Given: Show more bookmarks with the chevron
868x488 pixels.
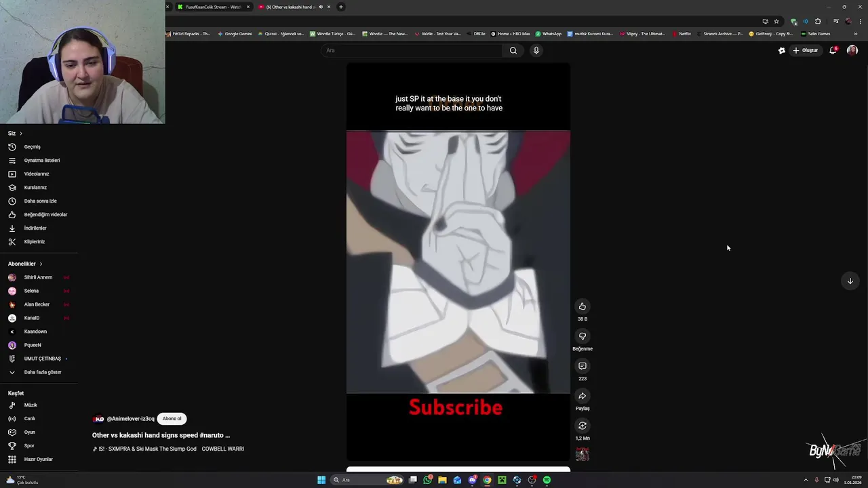Looking at the screenshot, I should [856, 34].
